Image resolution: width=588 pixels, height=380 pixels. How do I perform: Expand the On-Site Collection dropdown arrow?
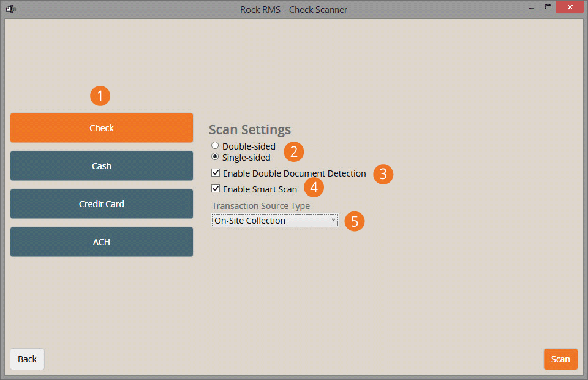[x=333, y=220]
